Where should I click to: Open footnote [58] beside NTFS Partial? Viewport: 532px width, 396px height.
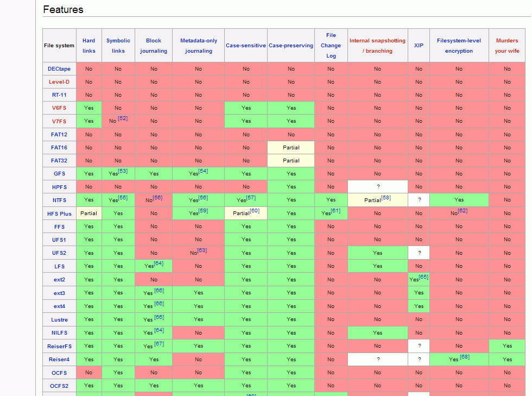click(x=386, y=198)
